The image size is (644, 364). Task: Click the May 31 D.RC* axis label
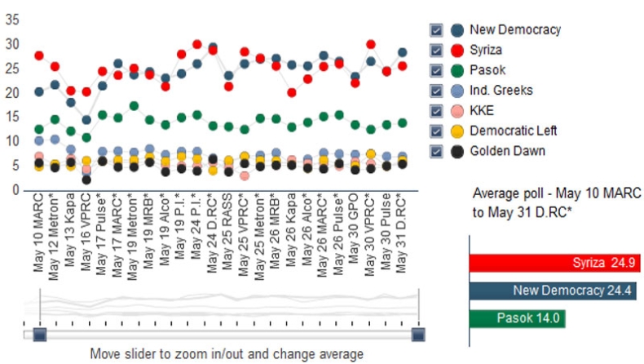click(x=401, y=235)
